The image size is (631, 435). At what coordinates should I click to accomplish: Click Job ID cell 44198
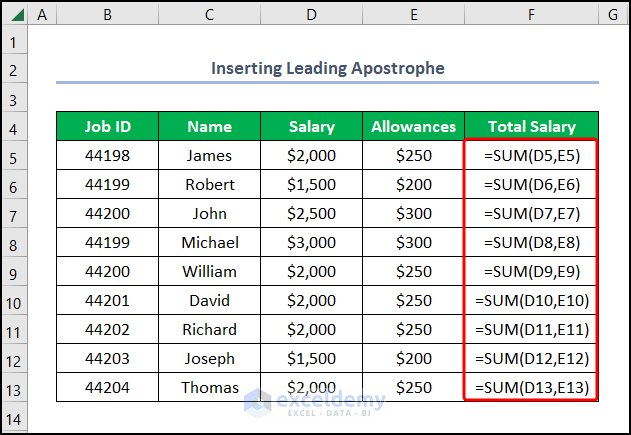107,156
